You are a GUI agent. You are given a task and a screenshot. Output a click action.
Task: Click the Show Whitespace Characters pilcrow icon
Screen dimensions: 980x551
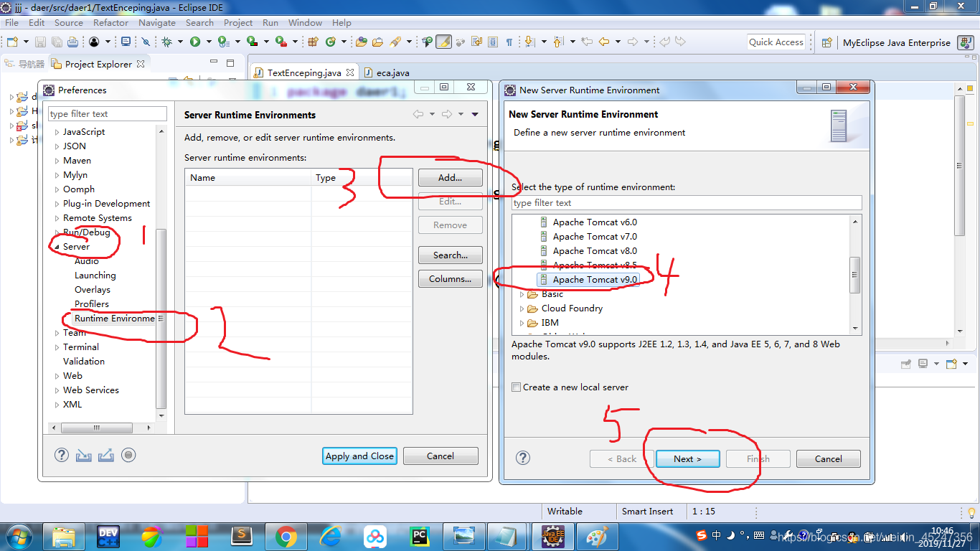tap(509, 42)
